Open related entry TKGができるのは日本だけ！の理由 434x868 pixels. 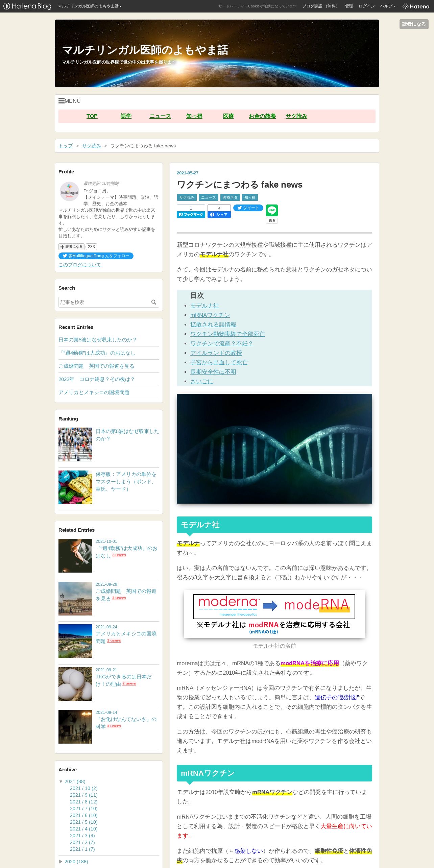pos(124,680)
